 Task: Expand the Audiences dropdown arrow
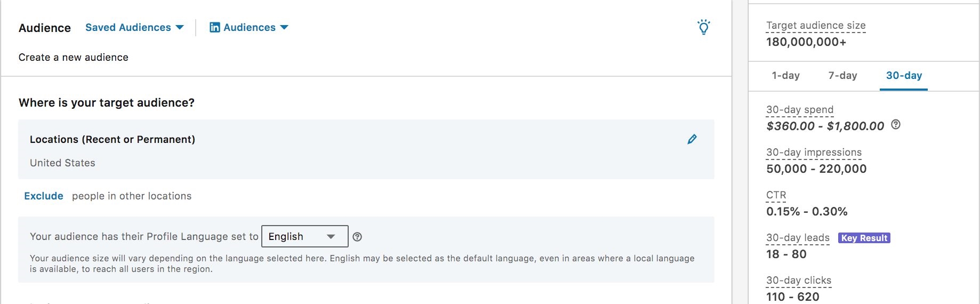coord(284,28)
